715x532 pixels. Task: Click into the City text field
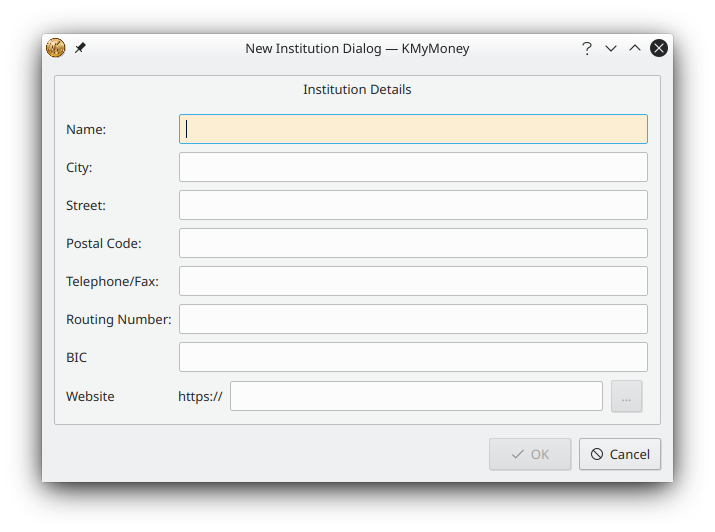(413, 167)
